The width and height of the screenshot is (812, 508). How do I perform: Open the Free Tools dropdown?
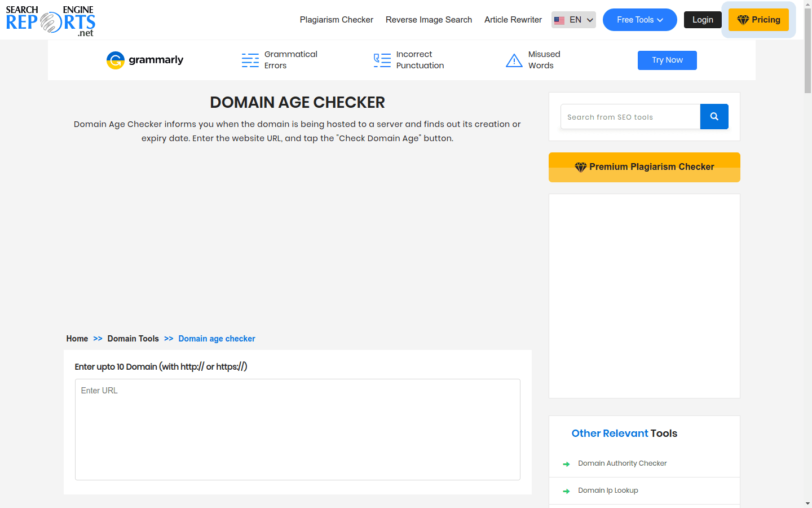point(639,19)
